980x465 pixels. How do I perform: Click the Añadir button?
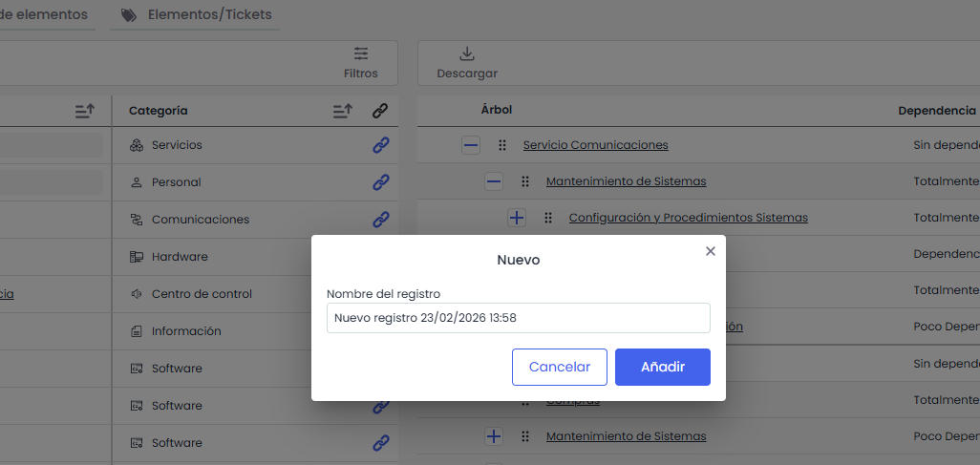pos(662,367)
